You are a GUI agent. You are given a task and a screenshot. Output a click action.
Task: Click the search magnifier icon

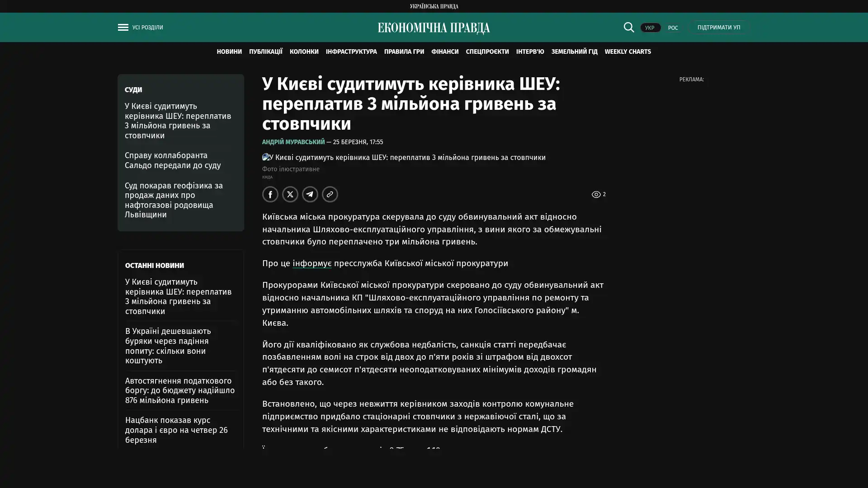point(628,27)
